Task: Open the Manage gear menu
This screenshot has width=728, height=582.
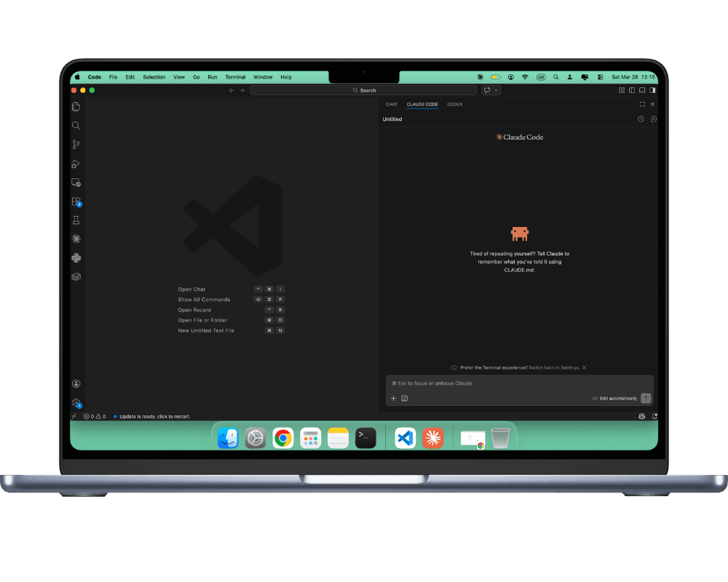Action: [x=76, y=402]
